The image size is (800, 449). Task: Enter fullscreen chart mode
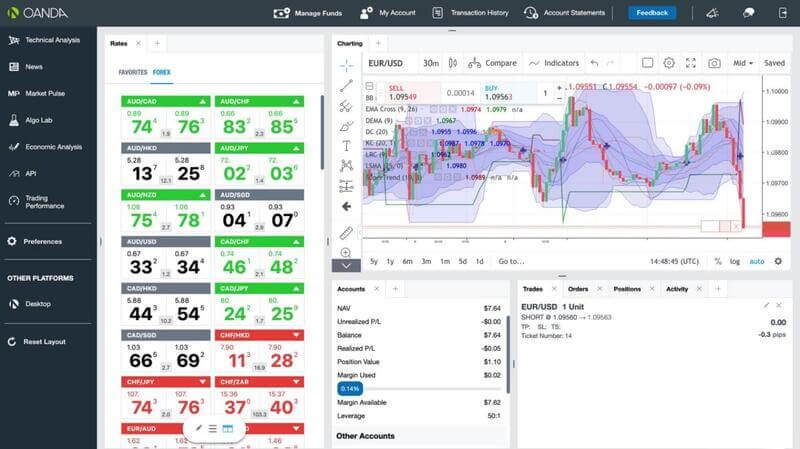(x=691, y=63)
